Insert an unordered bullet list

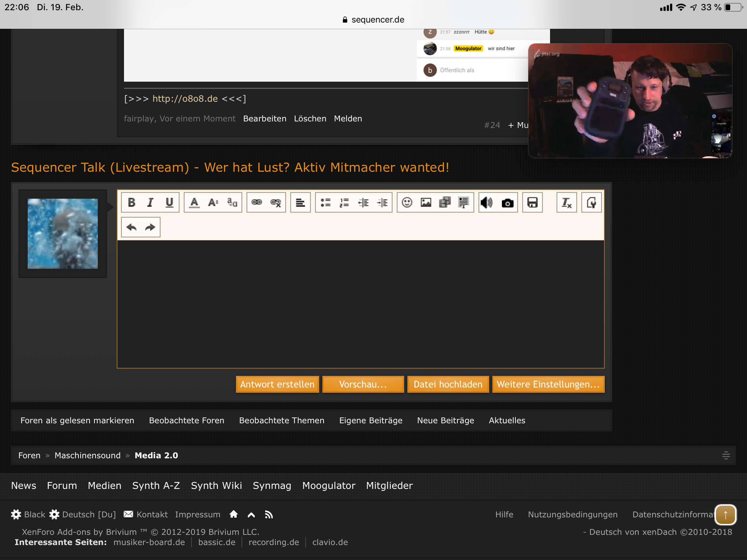[x=325, y=202]
